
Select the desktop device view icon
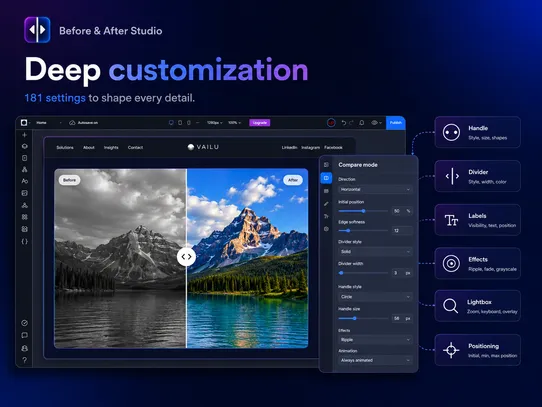[x=171, y=123]
